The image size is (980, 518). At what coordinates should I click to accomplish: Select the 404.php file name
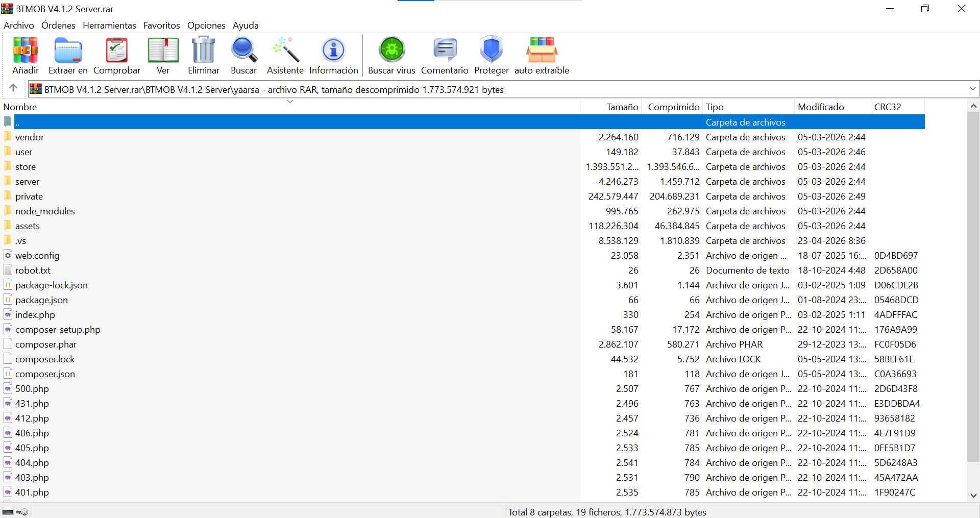pyautogui.click(x=32, y=463)
